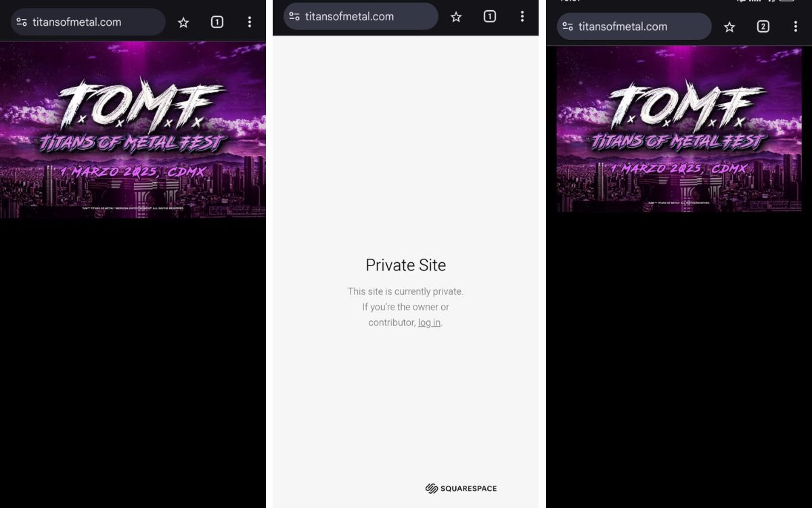The image size is (812, 508).
Task: Tap the Titans of Metal Fest banner in the left screenshot
Action: pos(133,130)
